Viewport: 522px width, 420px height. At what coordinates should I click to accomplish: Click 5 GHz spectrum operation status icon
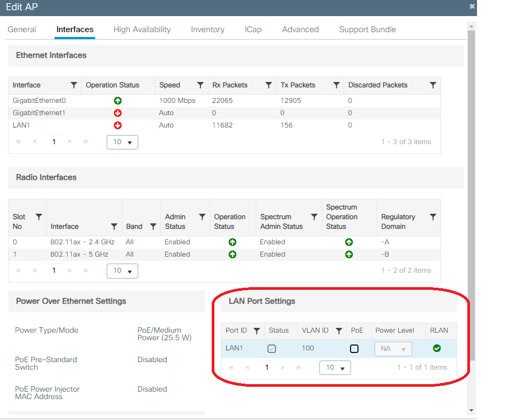(348, 254)
